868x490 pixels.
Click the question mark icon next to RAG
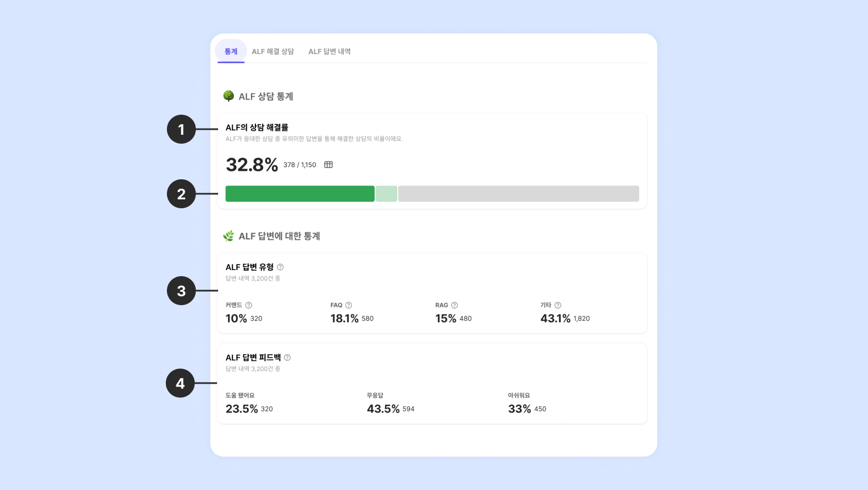click(455, 305)
